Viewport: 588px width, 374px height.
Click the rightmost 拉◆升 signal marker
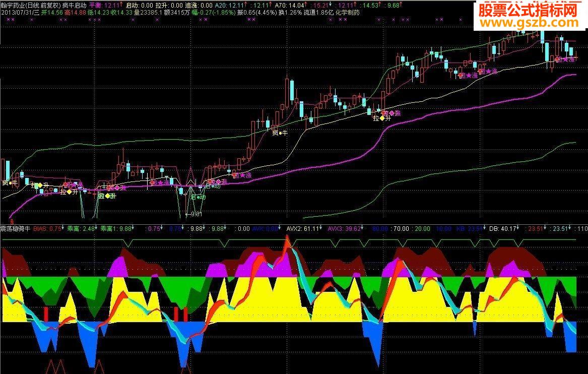pyautogui.click(x=382, y=118)
